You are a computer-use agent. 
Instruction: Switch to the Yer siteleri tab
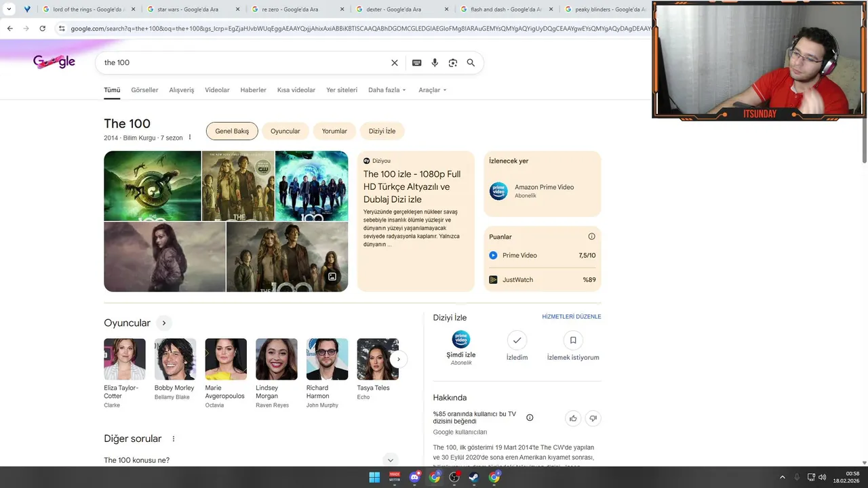coord(342,90)
